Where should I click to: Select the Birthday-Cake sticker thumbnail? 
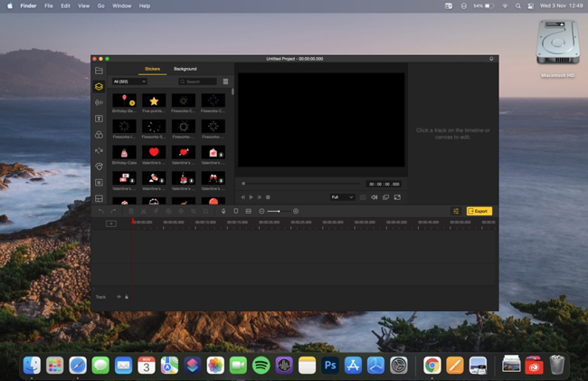tap(124, 152)
